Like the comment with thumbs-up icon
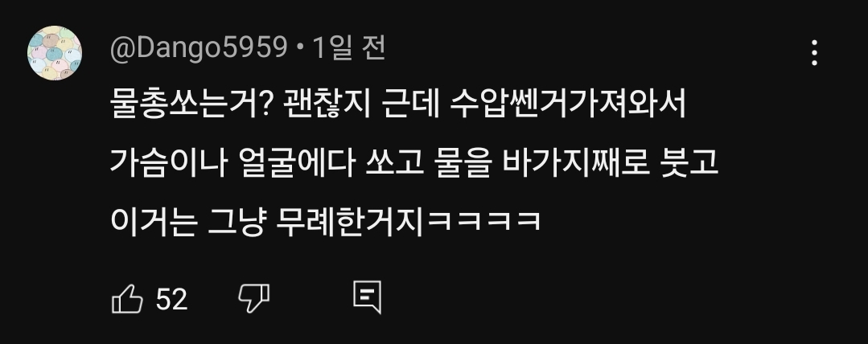 tap(127, 299)
